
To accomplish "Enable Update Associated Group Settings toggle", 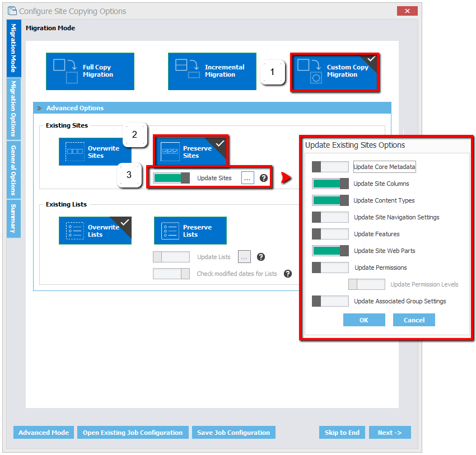I will point(330,301).
